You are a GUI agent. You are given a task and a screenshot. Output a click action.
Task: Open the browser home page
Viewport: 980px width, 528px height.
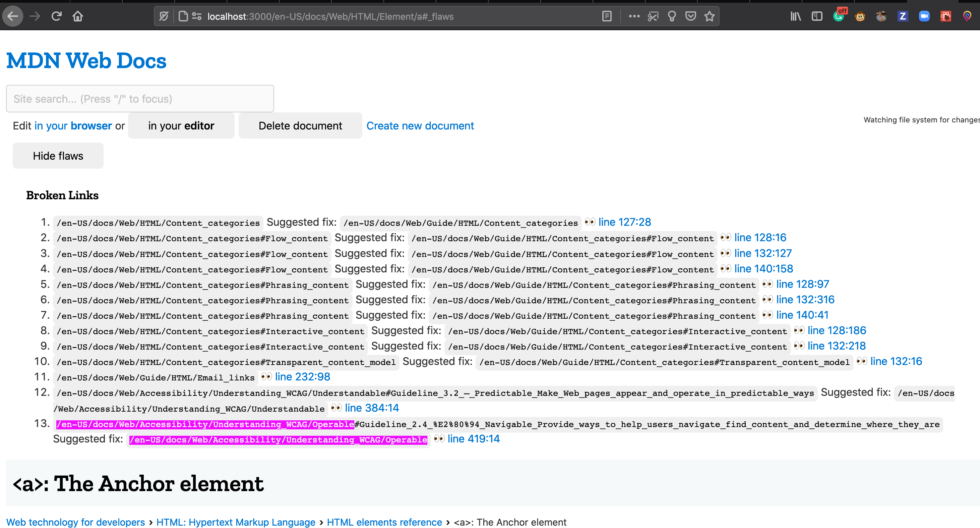pyautogui.click(x=78, y=16)
